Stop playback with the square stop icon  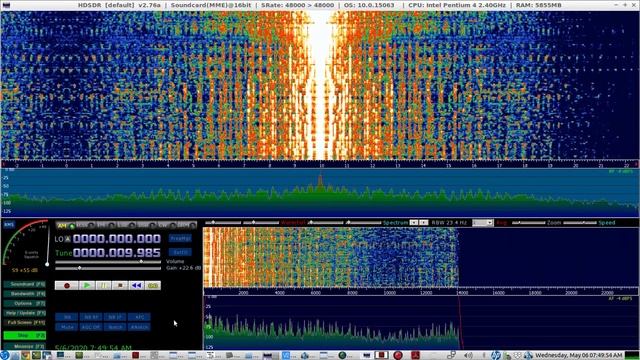point(120,285)
